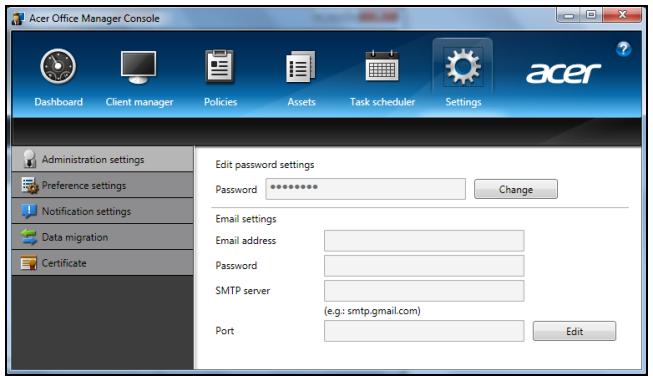Go to the Assets label
The image size is (653, 376).
coord(301,102)
